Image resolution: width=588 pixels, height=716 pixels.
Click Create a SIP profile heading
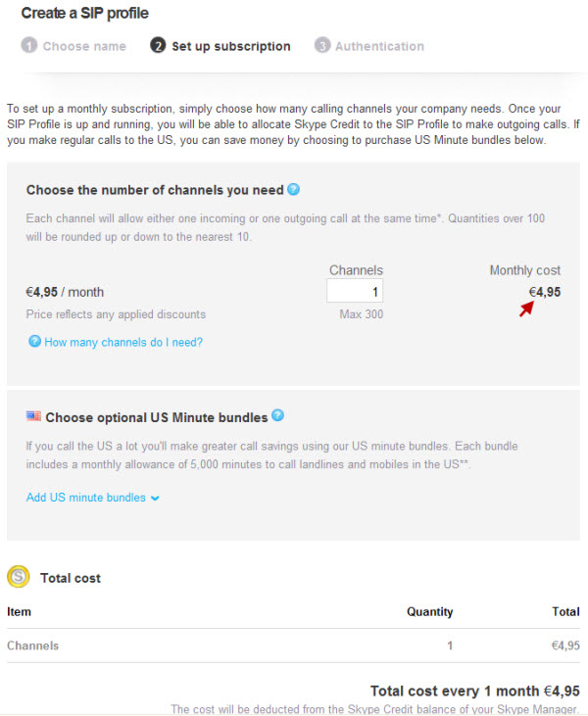coord(84,14)
